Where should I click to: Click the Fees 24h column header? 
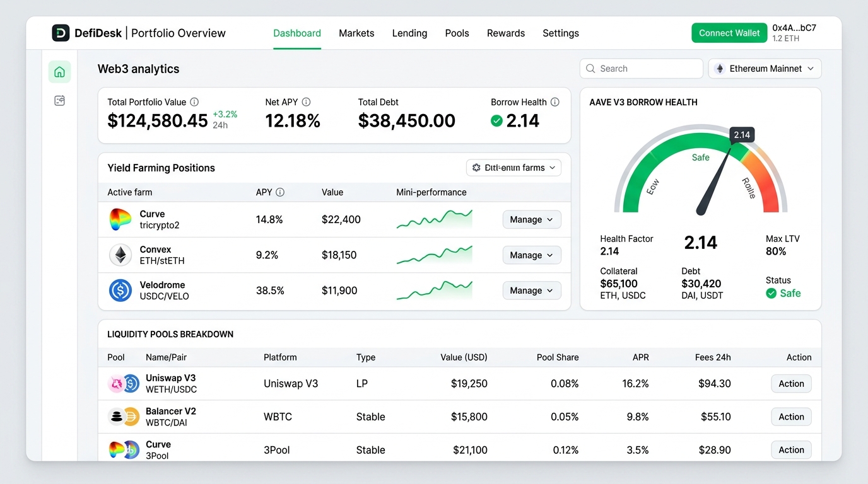point(713,357)
